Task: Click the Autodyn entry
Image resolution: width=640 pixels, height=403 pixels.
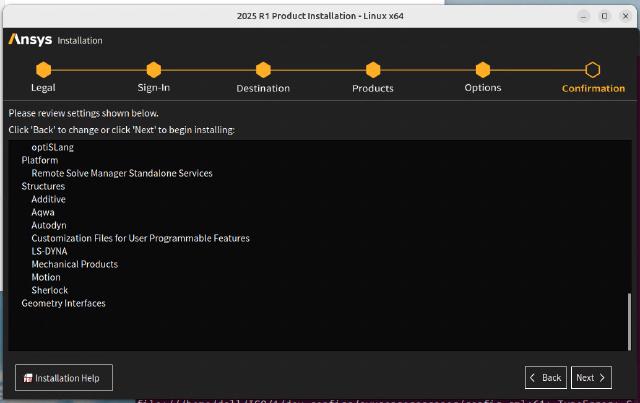Action: [49, 225]
